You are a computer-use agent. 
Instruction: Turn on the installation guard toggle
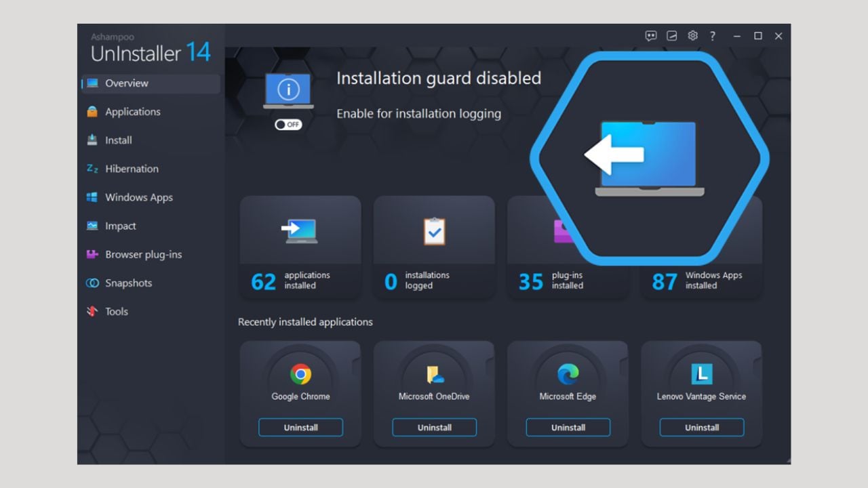[x=288, y=125]
